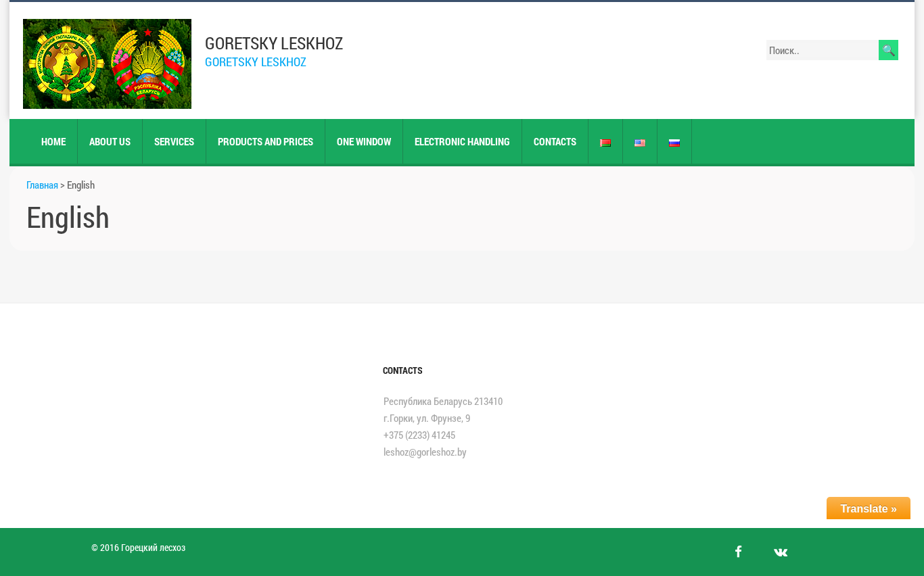Click the address line г.Горки, ул. Фрунзе, 9
This screenshot has width=924, height=576.
pos(427,418)
